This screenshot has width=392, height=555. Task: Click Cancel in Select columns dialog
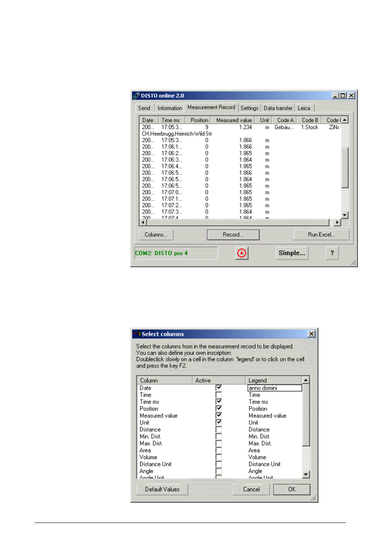[251, 489]
